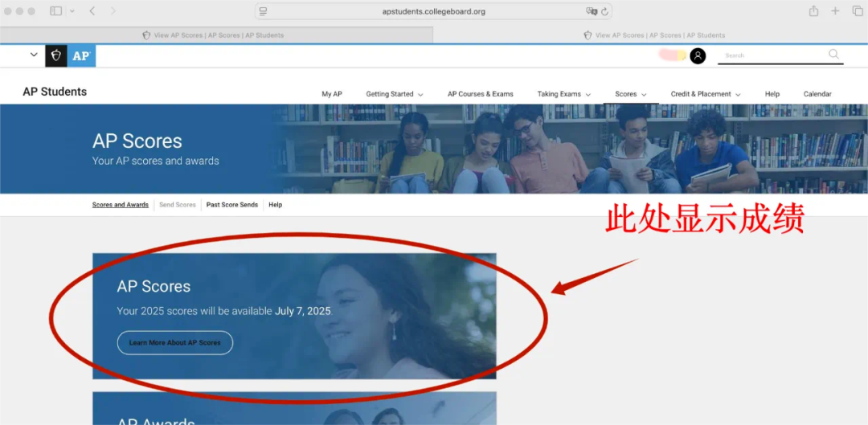Image resolution: width=868 pixels, height=425 pixels.
Task: Open My AP menu item
Action: click(x=332, y=94)
